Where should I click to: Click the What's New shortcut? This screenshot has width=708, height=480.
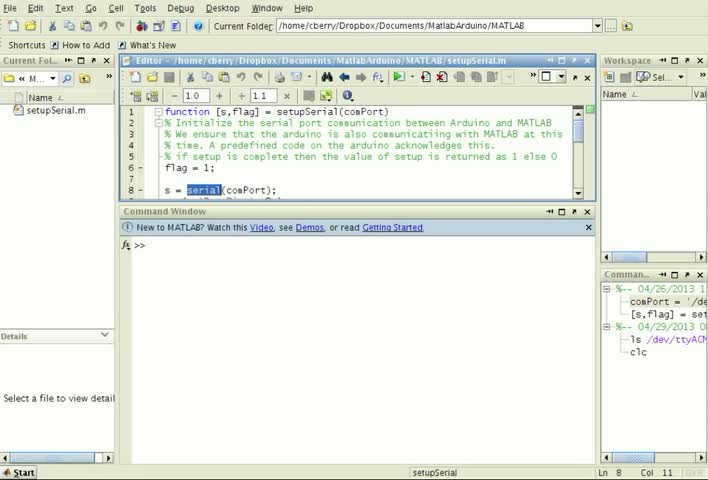148,45
